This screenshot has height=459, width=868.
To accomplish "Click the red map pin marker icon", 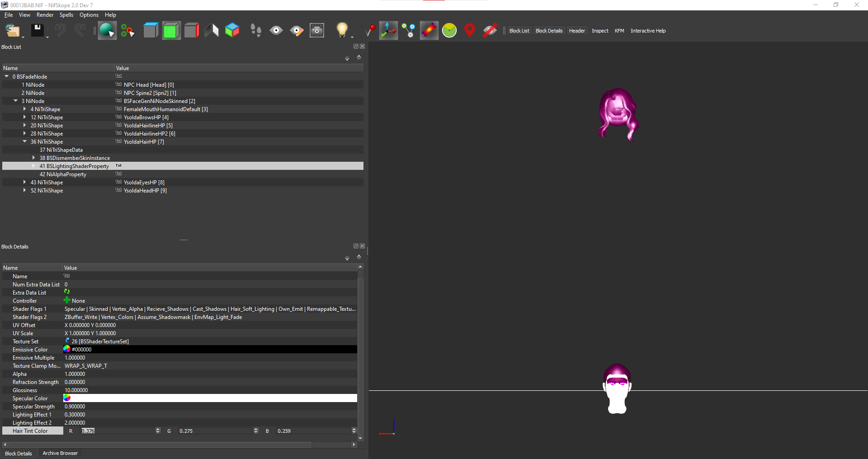I will pyautogui.click(x=470, y=30).
